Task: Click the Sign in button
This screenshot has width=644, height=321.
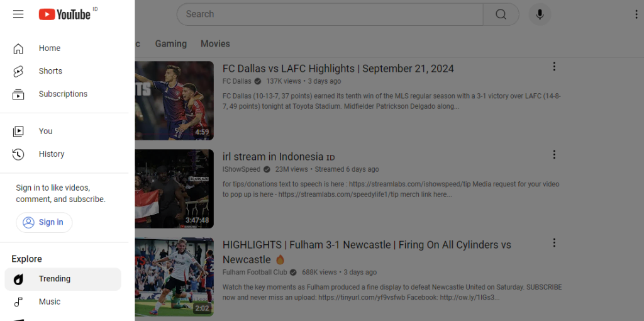Action: (44, 222)
